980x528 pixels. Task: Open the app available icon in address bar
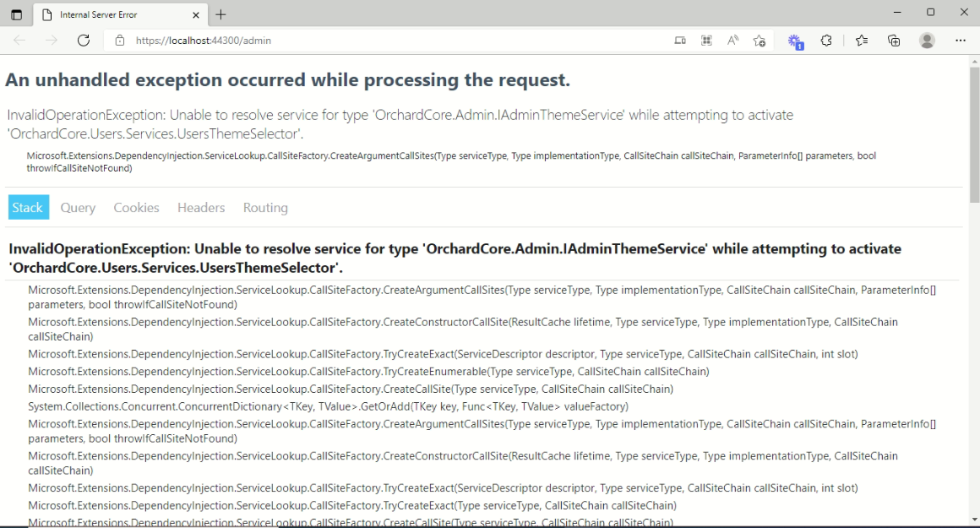pos(680,41)
